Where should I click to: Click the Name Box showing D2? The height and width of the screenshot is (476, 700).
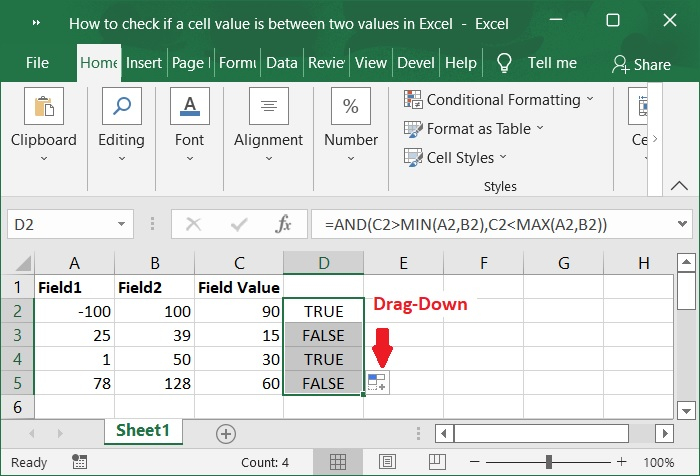[62, 224]
